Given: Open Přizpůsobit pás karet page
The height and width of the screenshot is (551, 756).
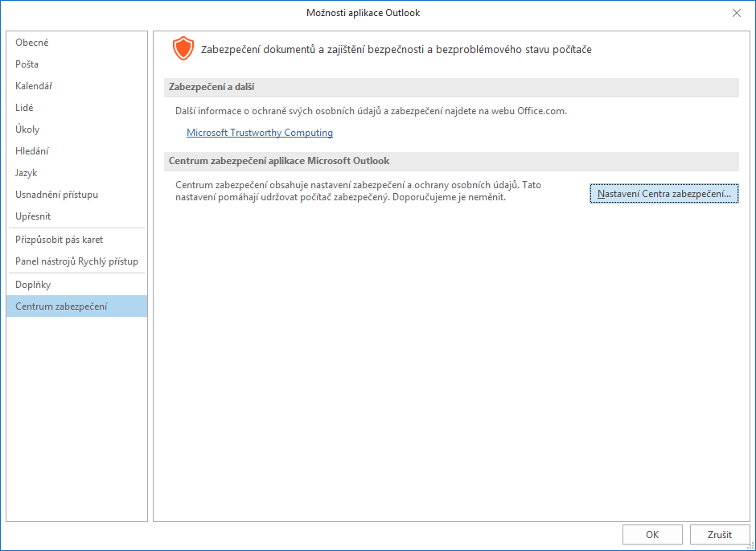Looking at the screenshot, I should [x=76, y=240].
